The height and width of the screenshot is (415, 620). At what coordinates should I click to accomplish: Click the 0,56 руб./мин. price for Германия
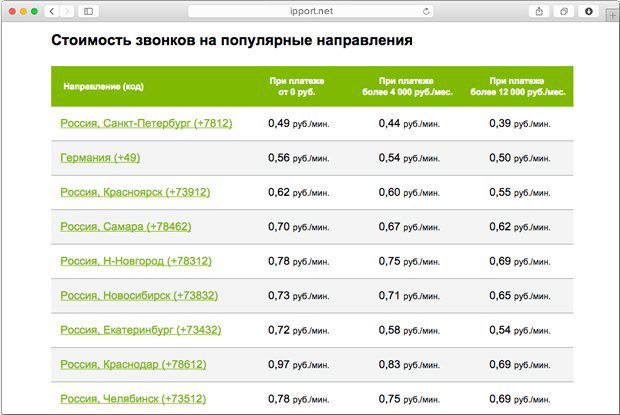[299, 158]
